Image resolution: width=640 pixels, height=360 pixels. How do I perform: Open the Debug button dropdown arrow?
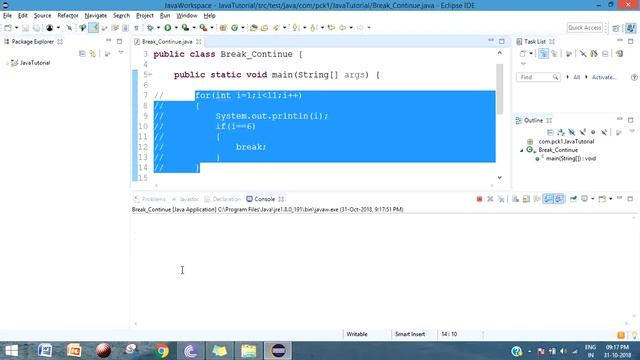tap(158, 28)
